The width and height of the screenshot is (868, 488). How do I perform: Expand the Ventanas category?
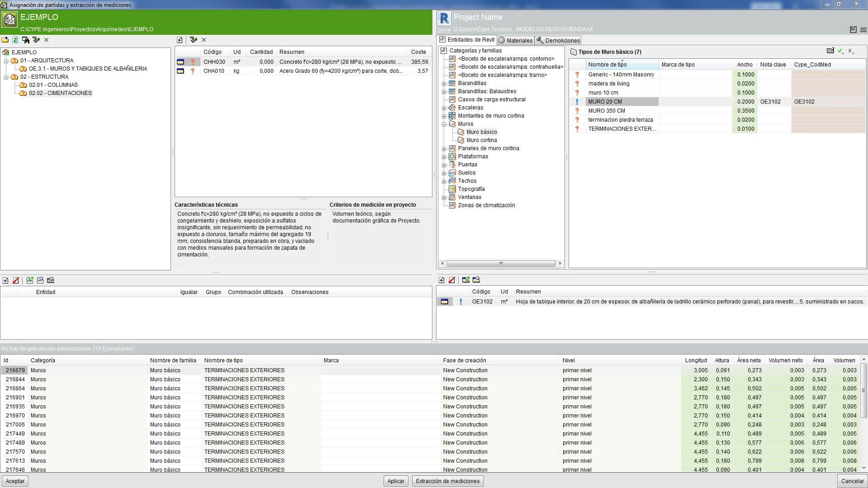tap(444, 198)
